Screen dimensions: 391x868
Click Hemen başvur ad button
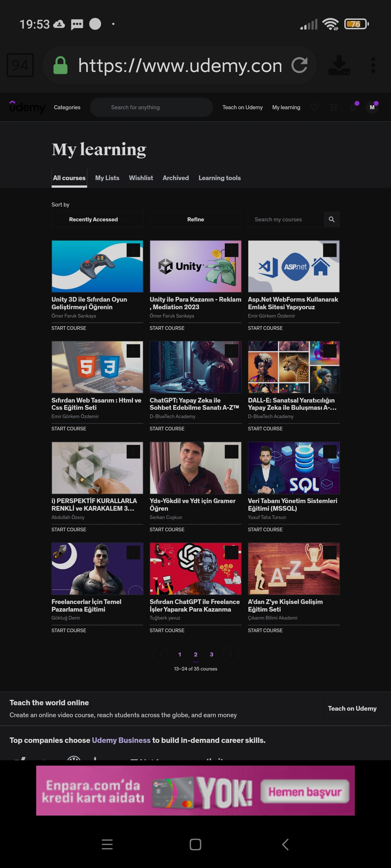tap(305, 792)
